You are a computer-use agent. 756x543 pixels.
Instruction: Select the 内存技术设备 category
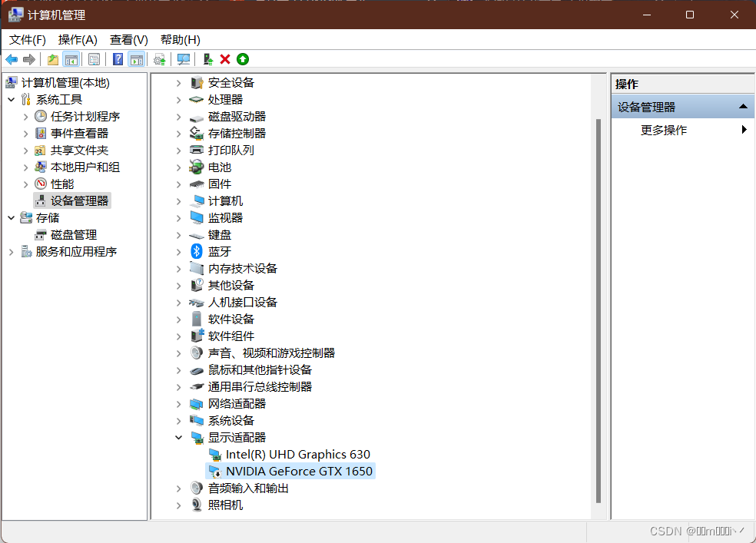pos(243,268)
